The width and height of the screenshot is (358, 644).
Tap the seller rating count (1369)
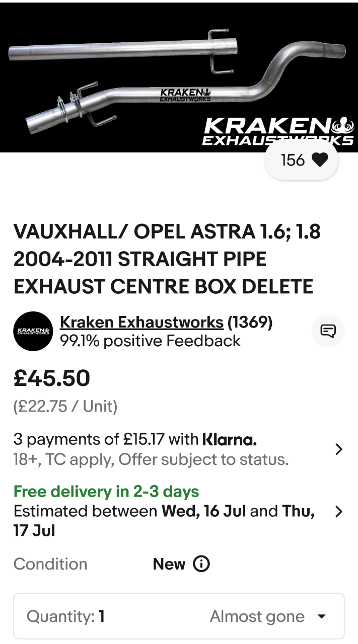[x=250, y=322]
